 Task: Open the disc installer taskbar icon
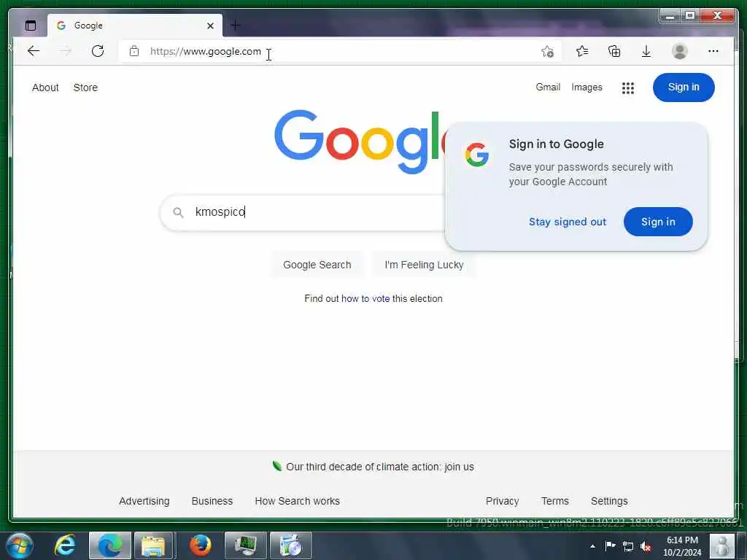click(x=291, y=545)
